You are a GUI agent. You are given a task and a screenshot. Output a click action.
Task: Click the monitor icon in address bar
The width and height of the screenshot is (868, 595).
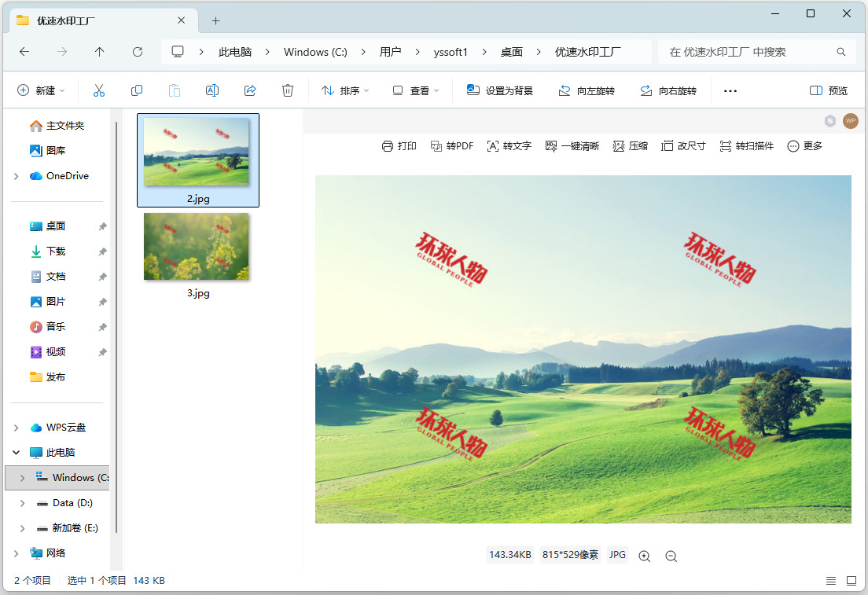click(x=178, y=52)
